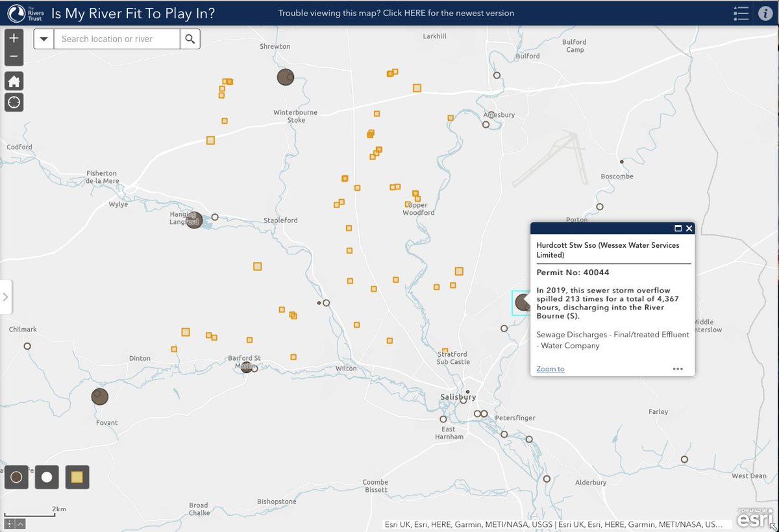Viewport: 779px width, 532px height.
Task: Find my location on the map
Action: pos(14,103)
